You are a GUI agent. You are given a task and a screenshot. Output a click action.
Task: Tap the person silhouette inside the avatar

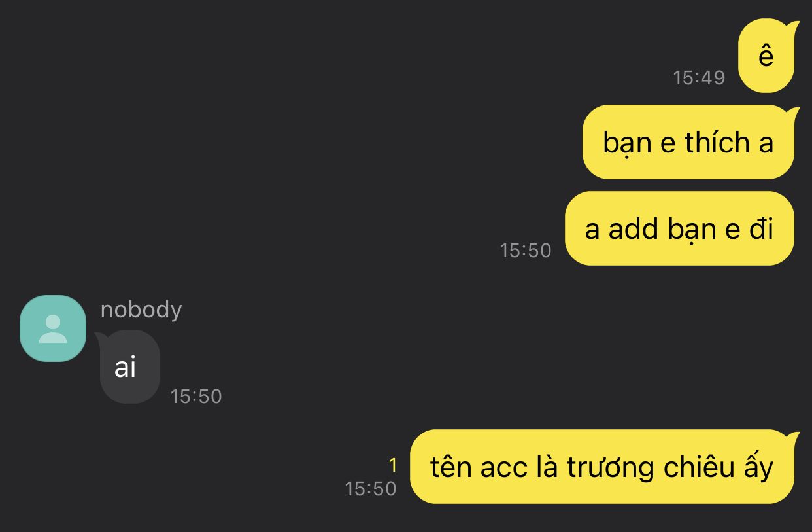coord(53,329)
